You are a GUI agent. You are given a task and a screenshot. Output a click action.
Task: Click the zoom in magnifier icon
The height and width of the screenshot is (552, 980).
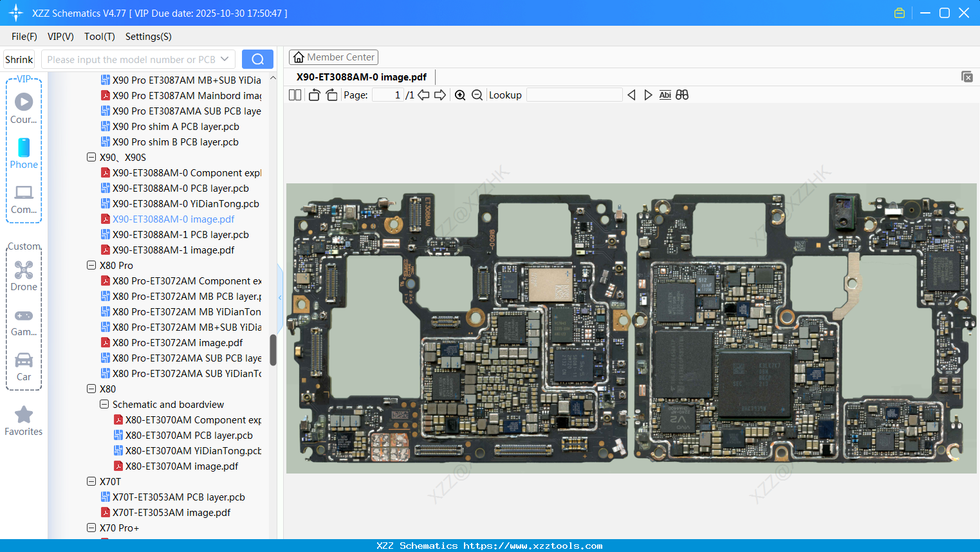460,95
